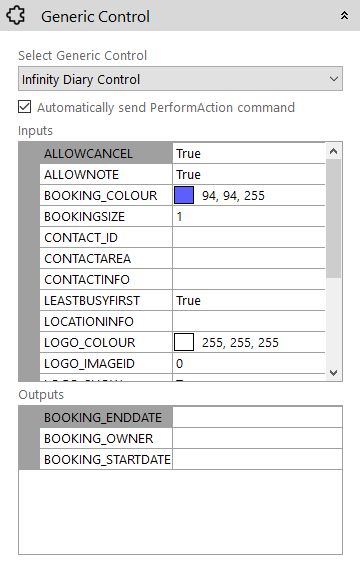Click the empty CONTACT_ID value field
Viewport: 360px width, 574px height.
point(249,238)
